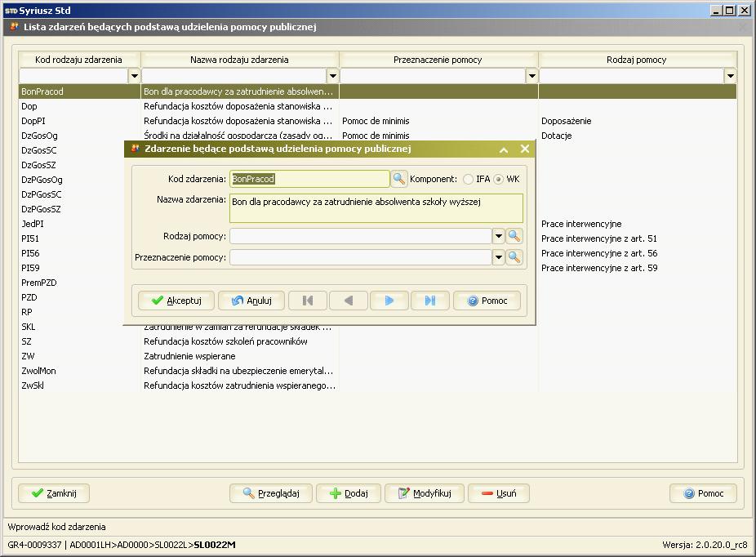756x557 pixels.
Task: Select the RP row
Action: [71, 312]
